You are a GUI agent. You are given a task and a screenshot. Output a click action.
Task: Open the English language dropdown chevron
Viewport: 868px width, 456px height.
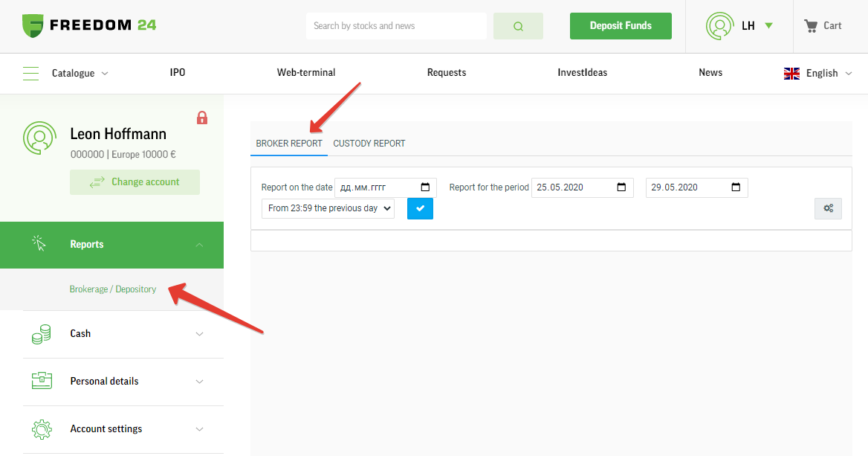tap(849, 74)
